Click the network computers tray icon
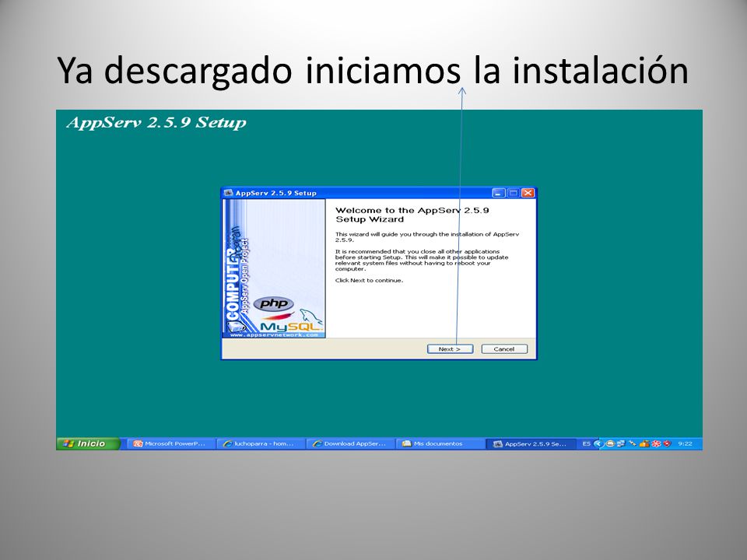Screen dimensions: 747x560 coord(621,443)
